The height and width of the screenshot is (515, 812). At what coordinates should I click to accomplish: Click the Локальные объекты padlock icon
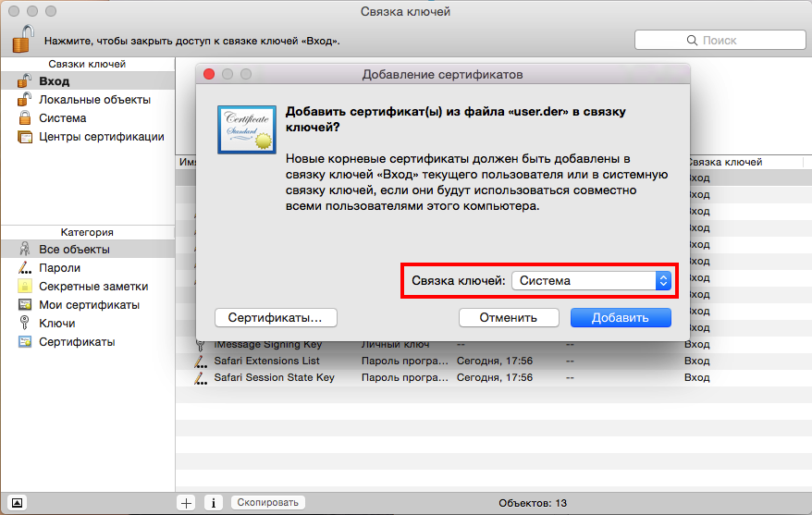click(24, 99)
